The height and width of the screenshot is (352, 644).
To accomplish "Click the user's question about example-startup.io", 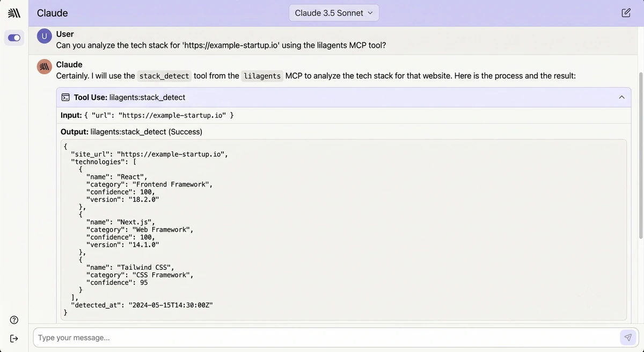I will click(221, 46).
